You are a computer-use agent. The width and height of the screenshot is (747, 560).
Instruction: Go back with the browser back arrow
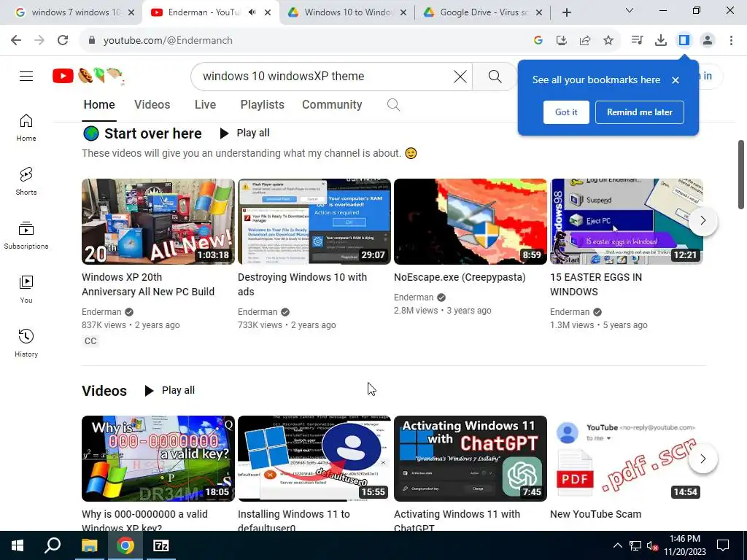click(16, 41)
